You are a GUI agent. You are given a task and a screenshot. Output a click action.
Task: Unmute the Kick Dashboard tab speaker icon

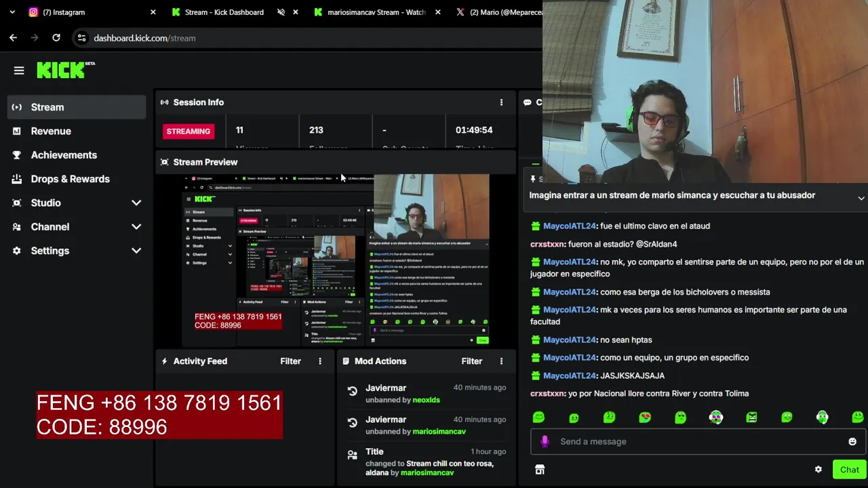pyautogui.click(x=281, y=12)
